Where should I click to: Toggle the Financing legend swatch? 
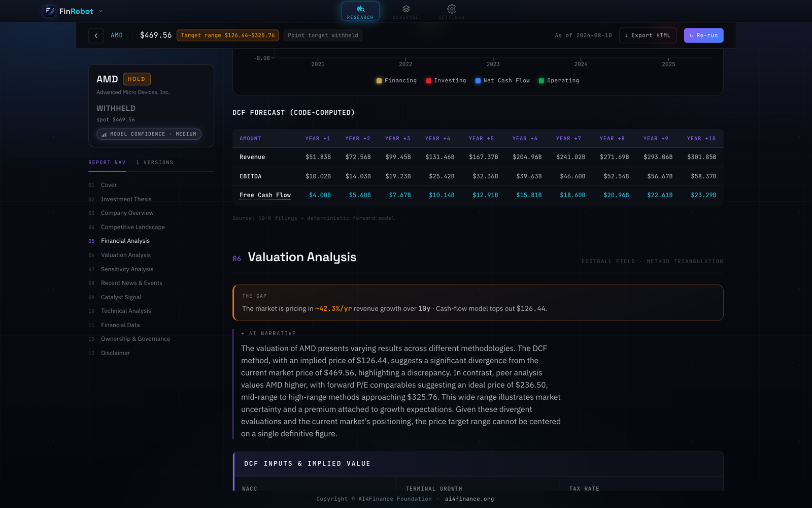[379, 81]
